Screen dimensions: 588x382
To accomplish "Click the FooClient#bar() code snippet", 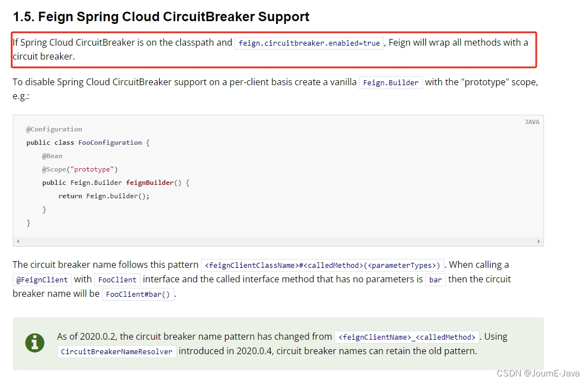I will pyautogui.click(x=138, y=294).
